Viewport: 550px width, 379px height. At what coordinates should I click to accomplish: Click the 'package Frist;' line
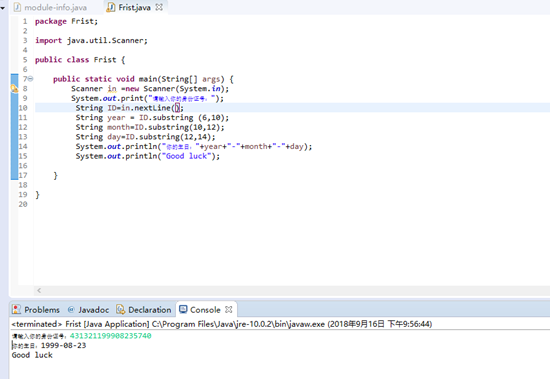tap(66, 21)
